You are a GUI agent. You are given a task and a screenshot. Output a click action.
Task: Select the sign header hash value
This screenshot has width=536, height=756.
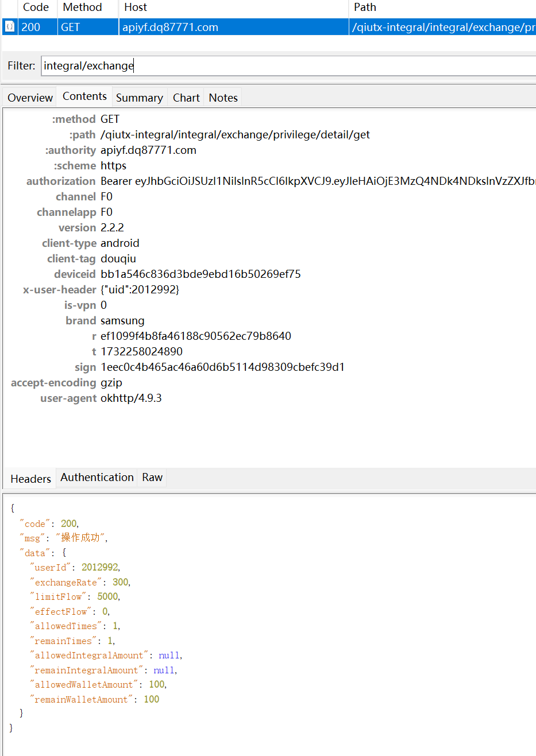tap(222, 367)
